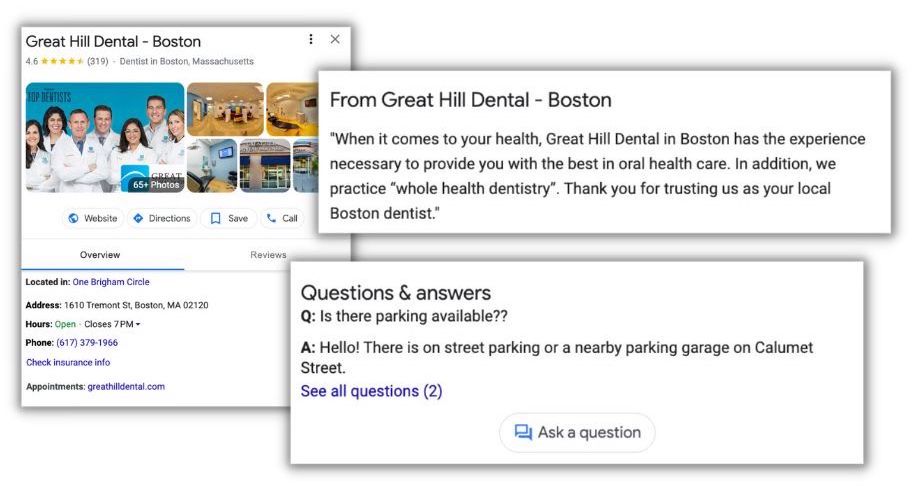Click the (319) reviews count

[x=98, y=61]
